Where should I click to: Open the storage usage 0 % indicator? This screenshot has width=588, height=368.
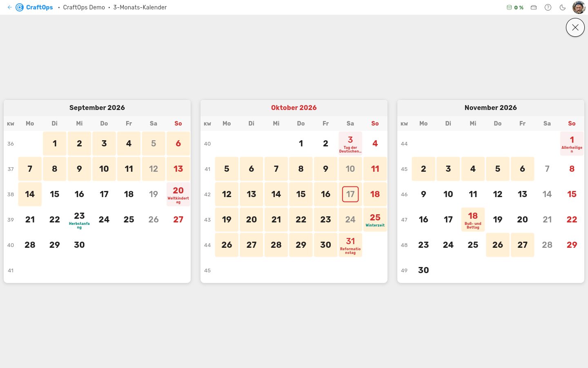point(515,7)
